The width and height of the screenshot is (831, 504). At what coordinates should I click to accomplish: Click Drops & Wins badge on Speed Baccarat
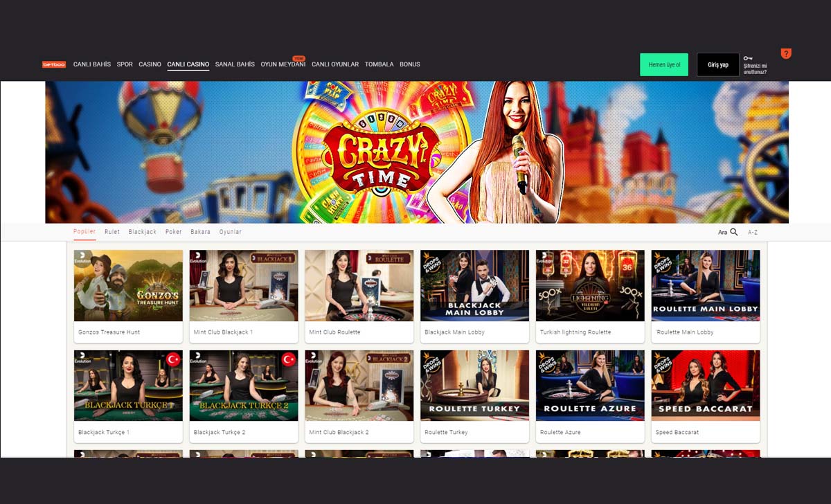[x=661, y=361]
